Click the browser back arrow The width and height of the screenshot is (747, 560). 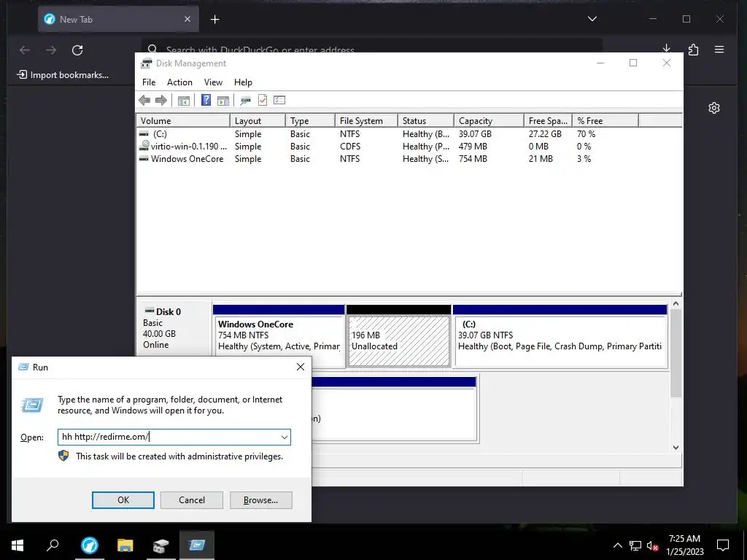pos(25,50)
